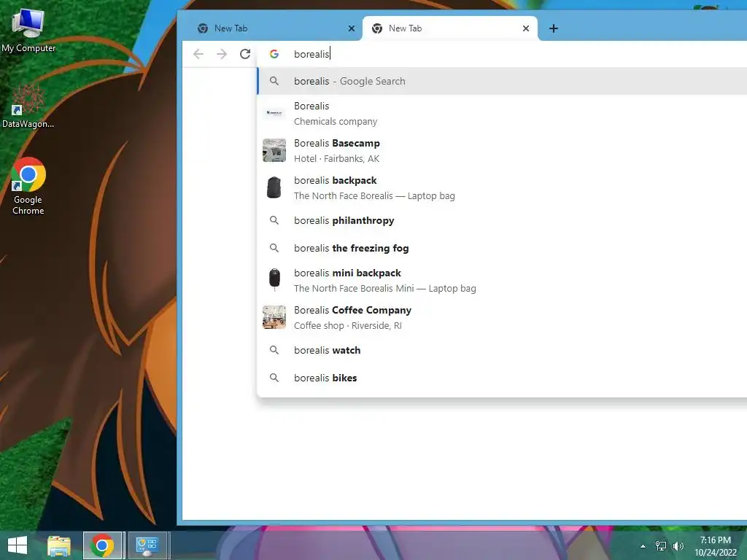Click search icon beside 'borealis the freezing fog'
747x560 pixels.
pyautogui.click(x=274, y=248)
